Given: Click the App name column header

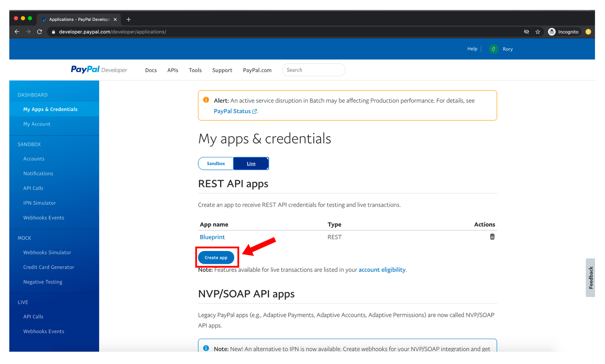Looking at the screenshot, I should [x=214, y=224].
